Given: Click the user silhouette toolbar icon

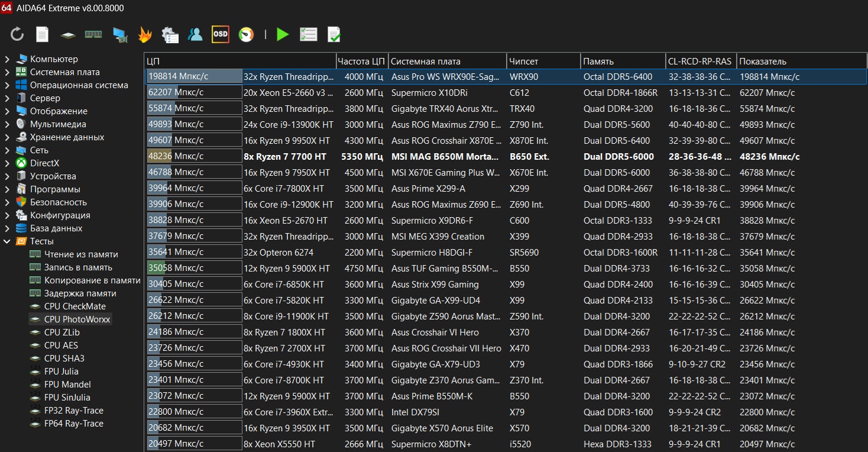Looking at the screenshot, I should tap(195, 34).
